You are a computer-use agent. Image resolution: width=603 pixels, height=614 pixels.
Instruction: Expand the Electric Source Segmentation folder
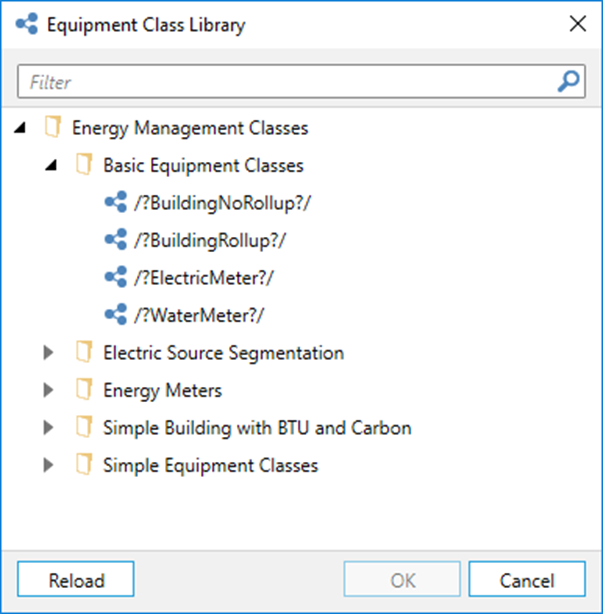49,352
